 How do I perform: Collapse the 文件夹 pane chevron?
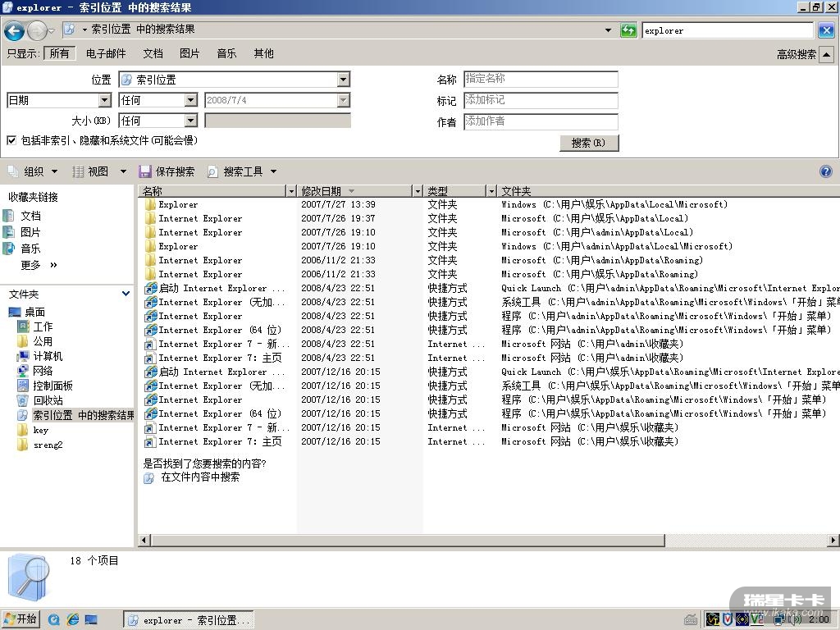tap(126, 294)
